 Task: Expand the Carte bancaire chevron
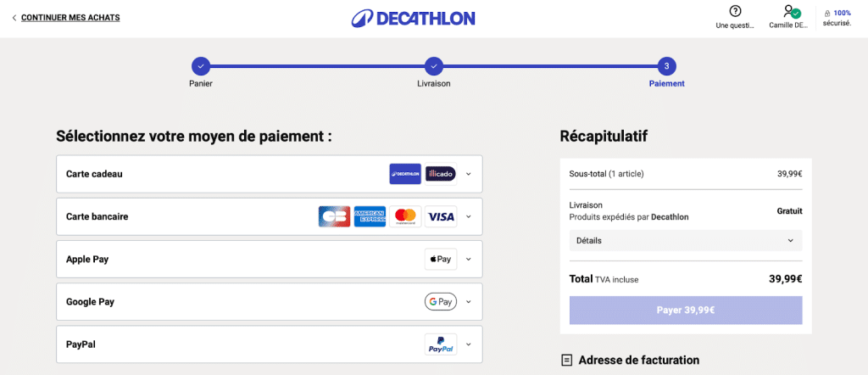tap(469, 216)
